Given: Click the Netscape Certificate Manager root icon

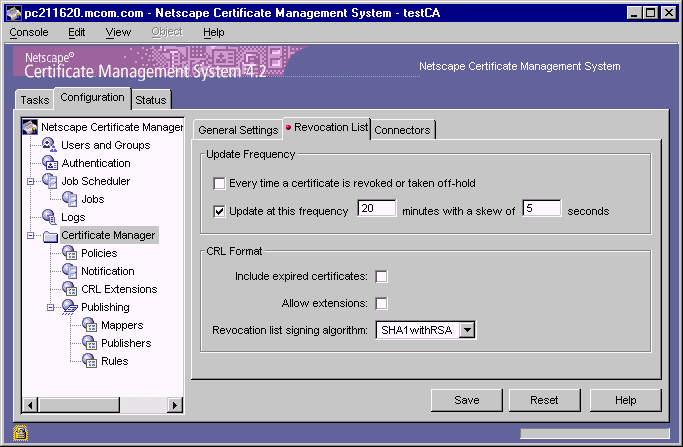Looking at the screenshot, I should pos(30,127).
